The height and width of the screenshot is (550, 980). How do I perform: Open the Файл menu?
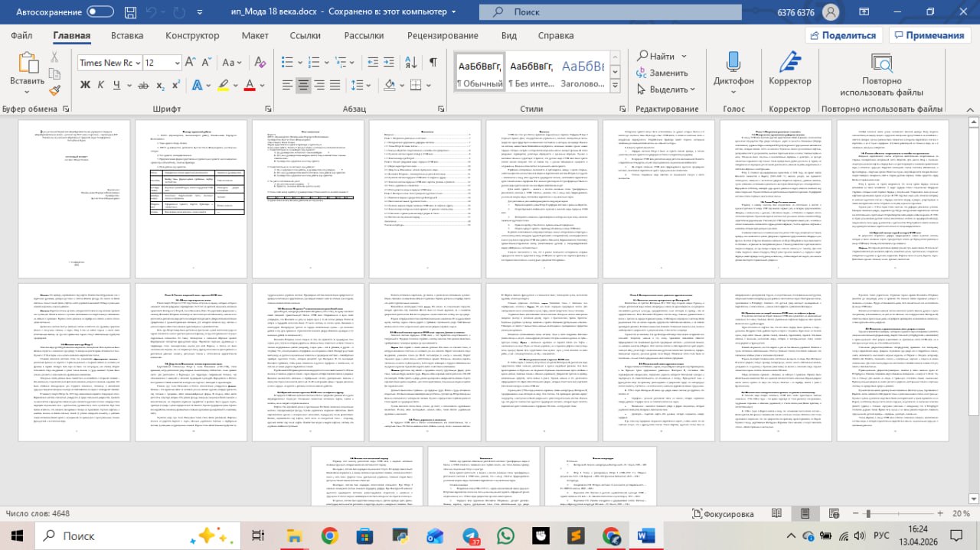pos(21,35)
